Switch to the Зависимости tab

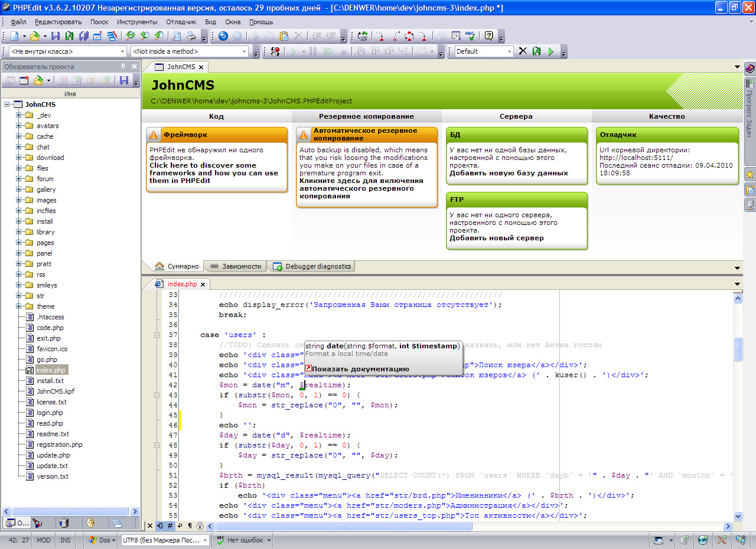[235, 266]
